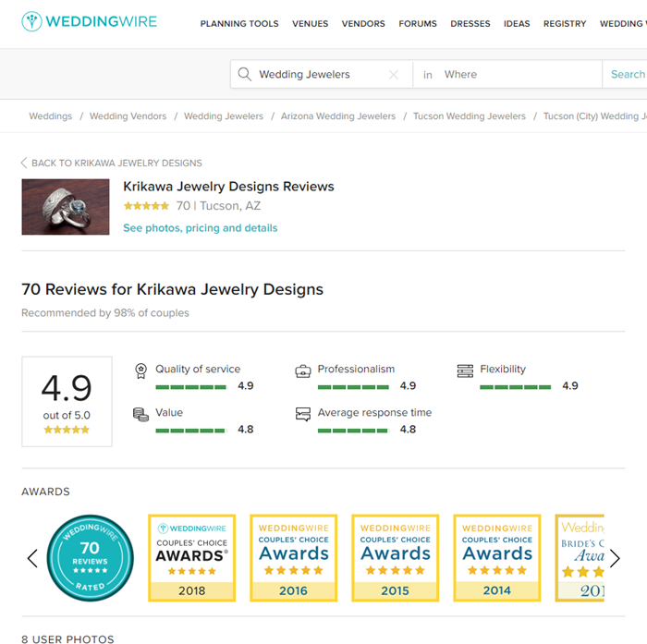Go to Wedding Vendors breadcrumb
647x644 pixels.
pos(128,116)
